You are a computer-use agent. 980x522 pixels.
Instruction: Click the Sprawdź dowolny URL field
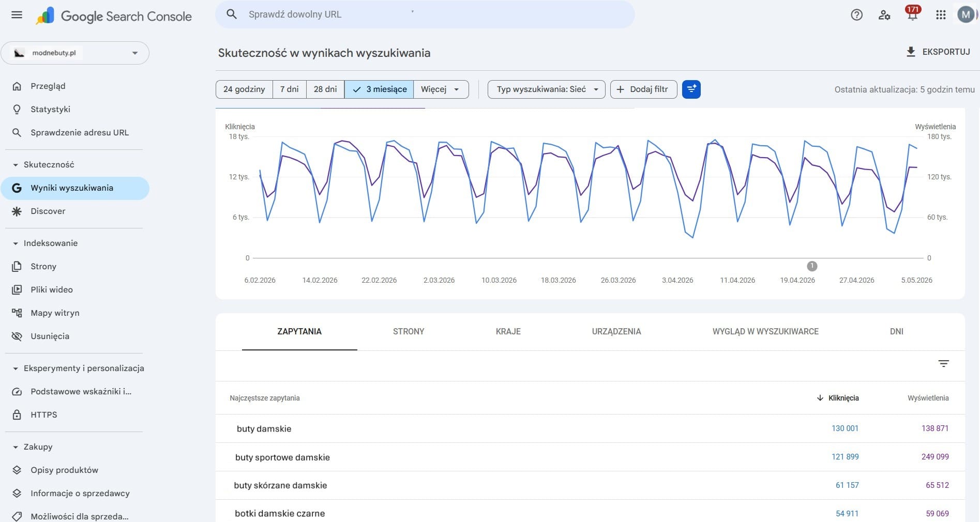(x=425, y=14)
